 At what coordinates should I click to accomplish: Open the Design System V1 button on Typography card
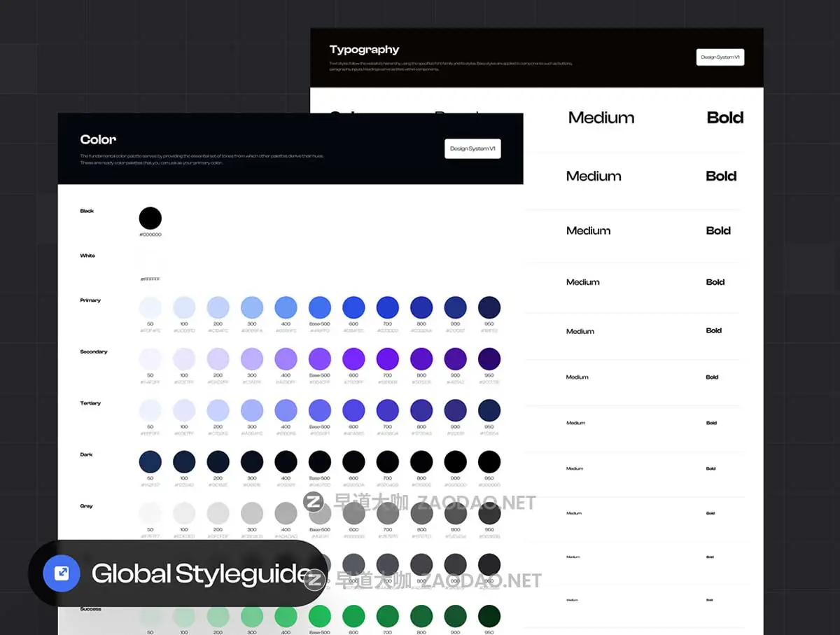pos(720,57)
